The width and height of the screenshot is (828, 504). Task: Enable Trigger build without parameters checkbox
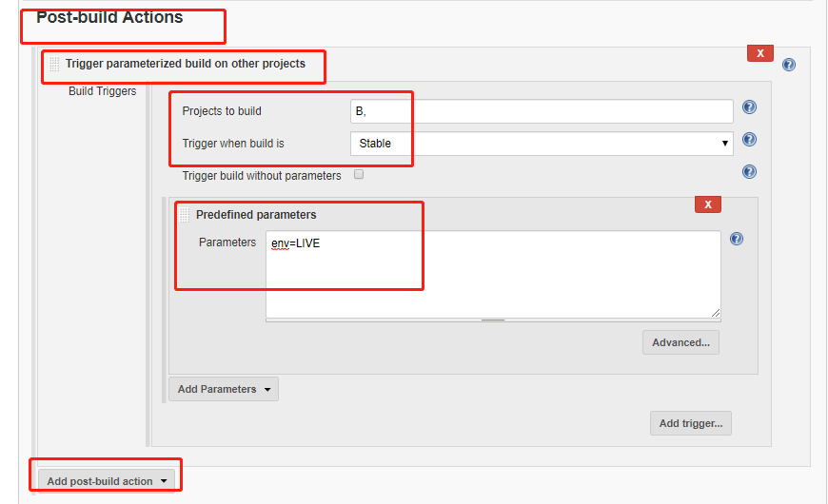(359, 175)
